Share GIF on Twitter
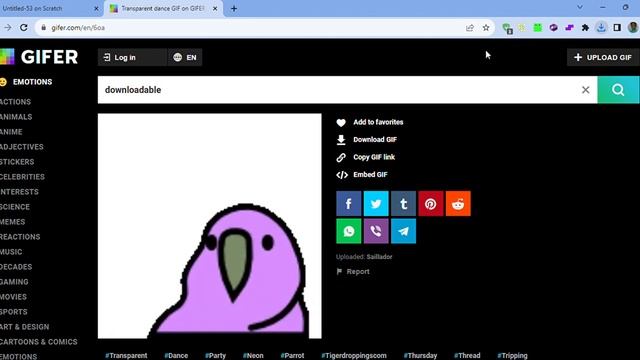Screen dimensions: 640x360 pos(376,203)
